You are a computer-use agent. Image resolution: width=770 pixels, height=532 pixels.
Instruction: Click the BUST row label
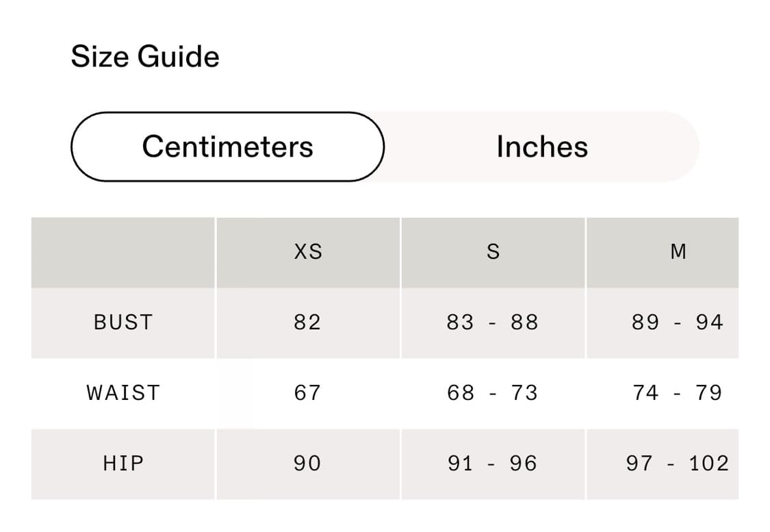123,322
